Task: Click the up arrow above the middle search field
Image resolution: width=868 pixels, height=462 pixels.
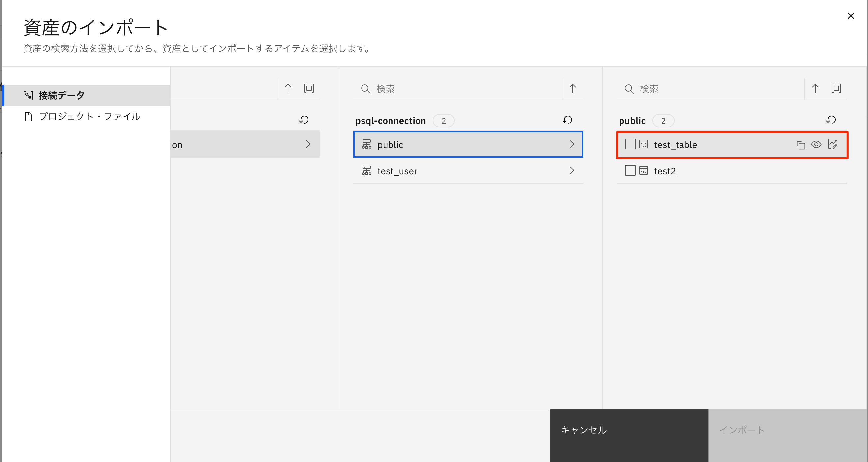Action: (572, 88)
